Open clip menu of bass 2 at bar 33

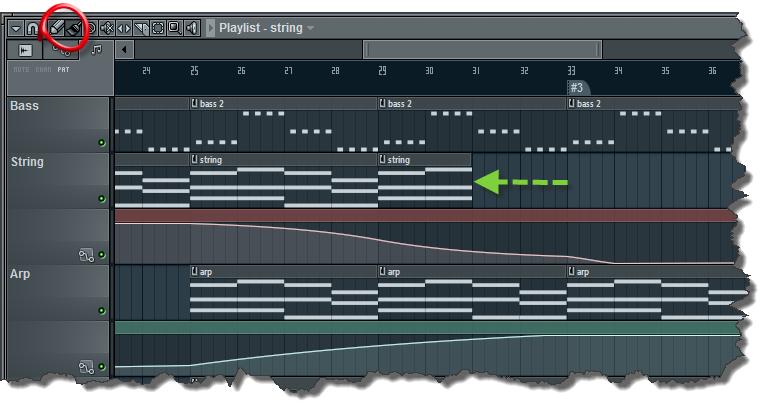click(x=572, y=103)
